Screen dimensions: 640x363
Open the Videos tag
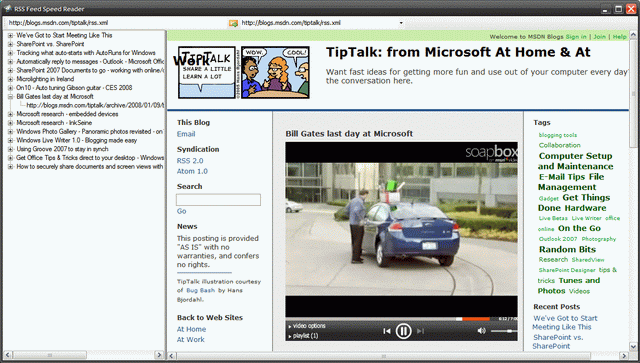click(x=579, y=291)
